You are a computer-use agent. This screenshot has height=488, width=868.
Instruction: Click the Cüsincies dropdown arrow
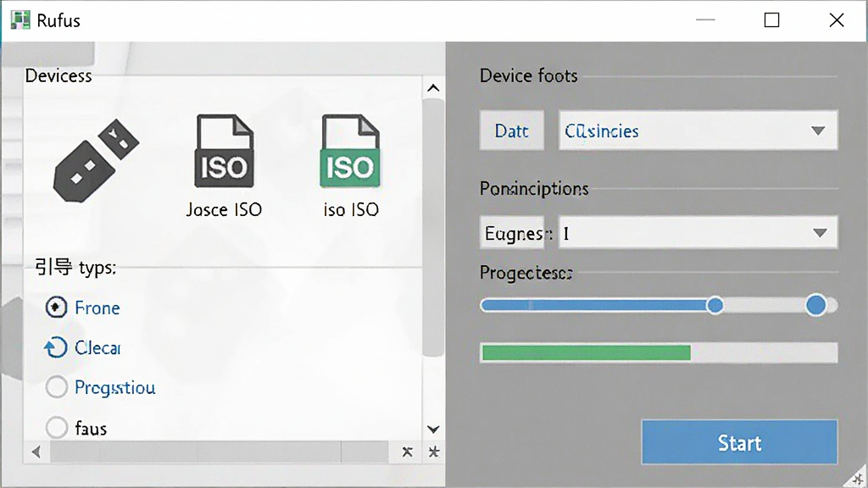(x=818, y=130)
